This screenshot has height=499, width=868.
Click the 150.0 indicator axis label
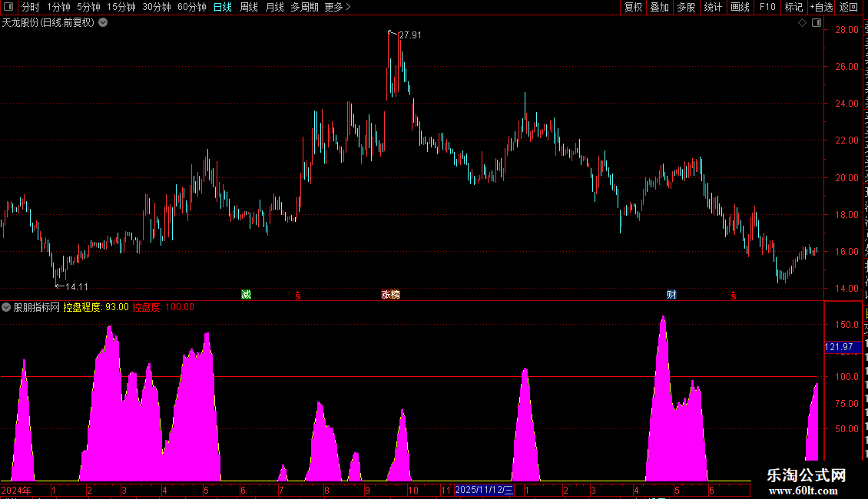pos(847,324)
